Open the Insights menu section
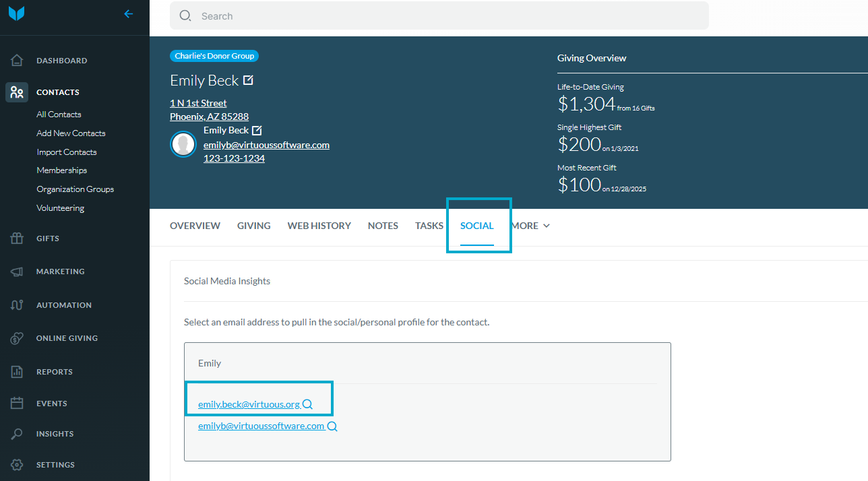868x481 pixels. 55,434
